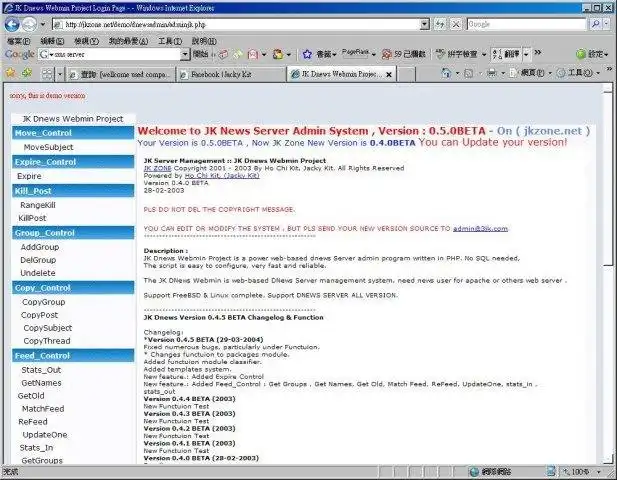Open DelGroup in the sidebar

pos(38,260)
